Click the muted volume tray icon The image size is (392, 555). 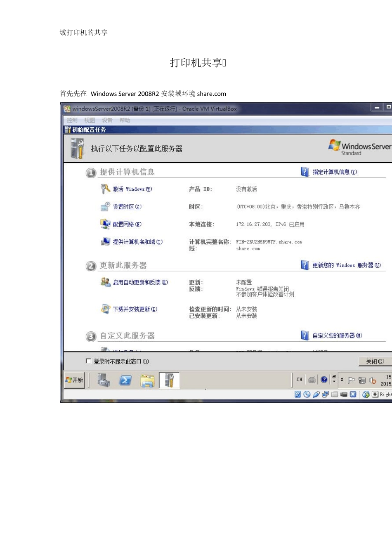pyautogui.click(x=372, y=380)
